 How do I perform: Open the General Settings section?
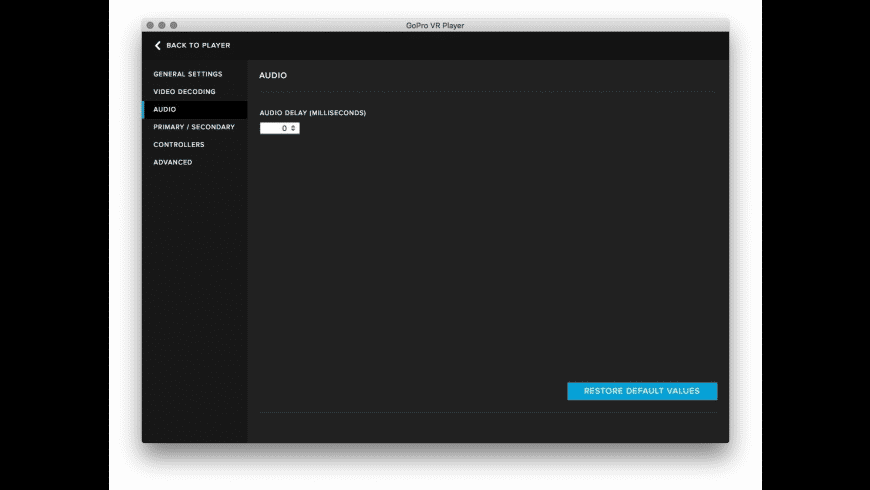(x=188, y=74)
